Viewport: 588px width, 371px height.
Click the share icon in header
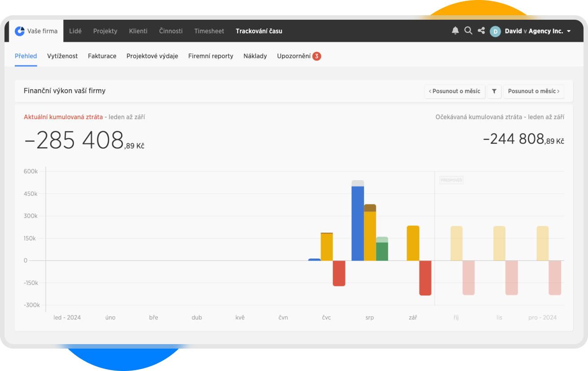(x=481, y=30)
